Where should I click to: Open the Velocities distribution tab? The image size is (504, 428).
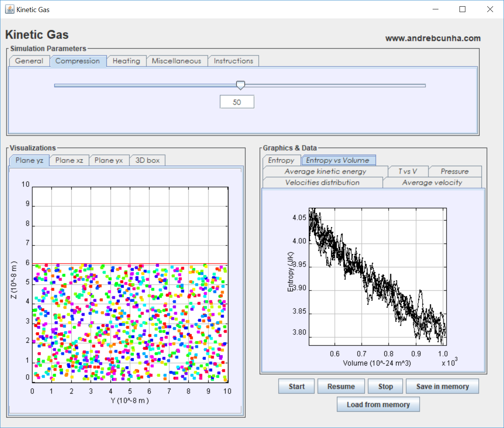(x=323, y=182)
